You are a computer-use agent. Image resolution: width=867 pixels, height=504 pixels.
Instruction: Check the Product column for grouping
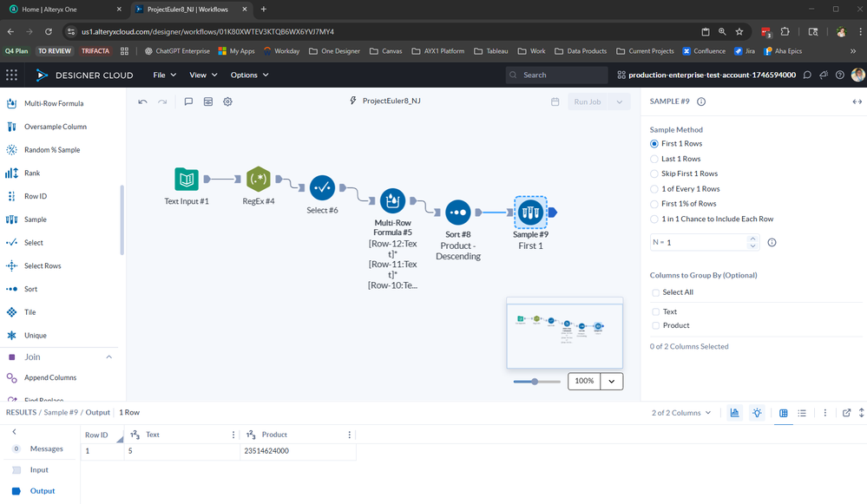click(656, 325)
